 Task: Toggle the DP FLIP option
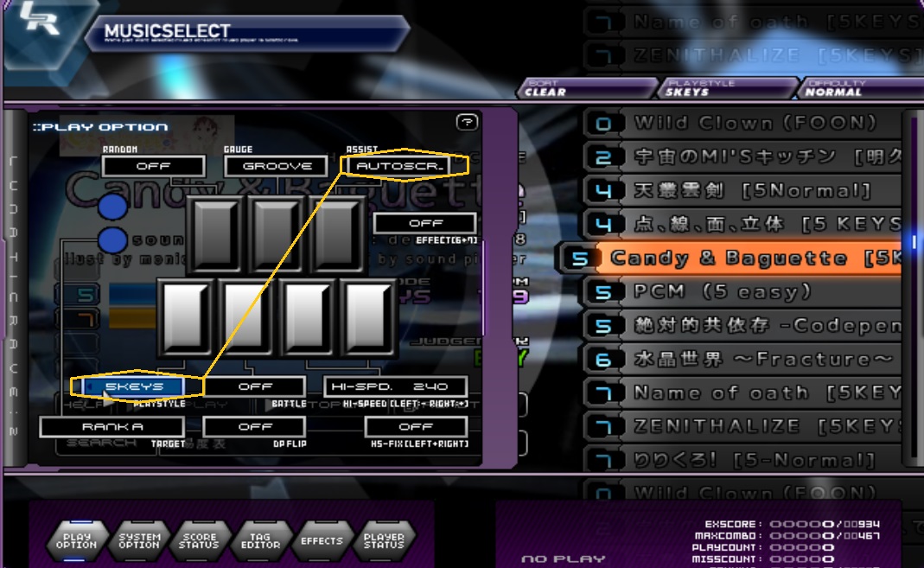coord(255,426)
